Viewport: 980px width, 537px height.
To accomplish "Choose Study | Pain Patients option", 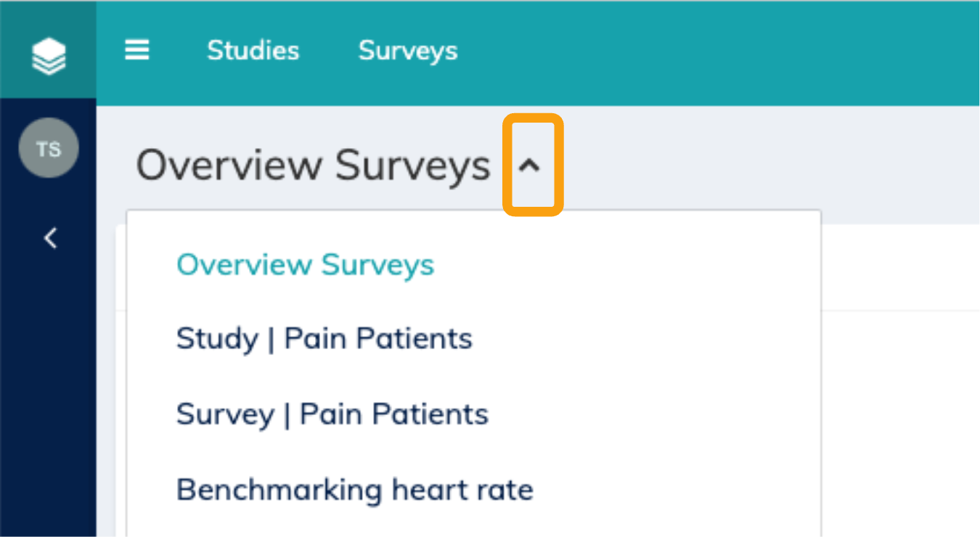I will (324, 339).
